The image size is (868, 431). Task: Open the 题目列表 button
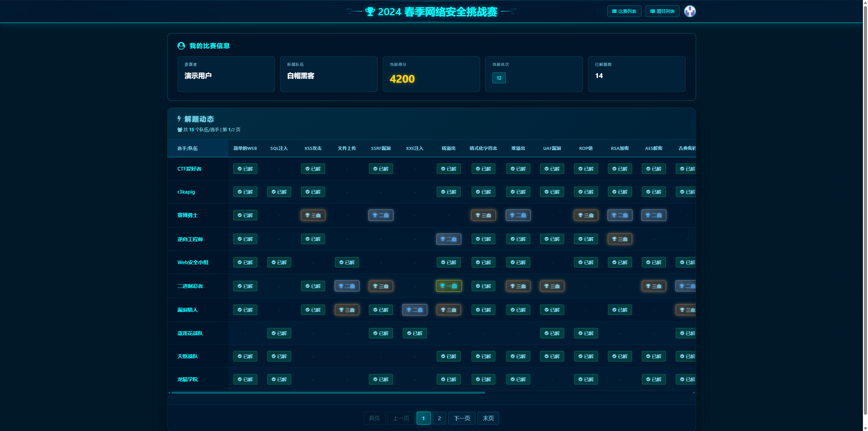coord(662,11)
